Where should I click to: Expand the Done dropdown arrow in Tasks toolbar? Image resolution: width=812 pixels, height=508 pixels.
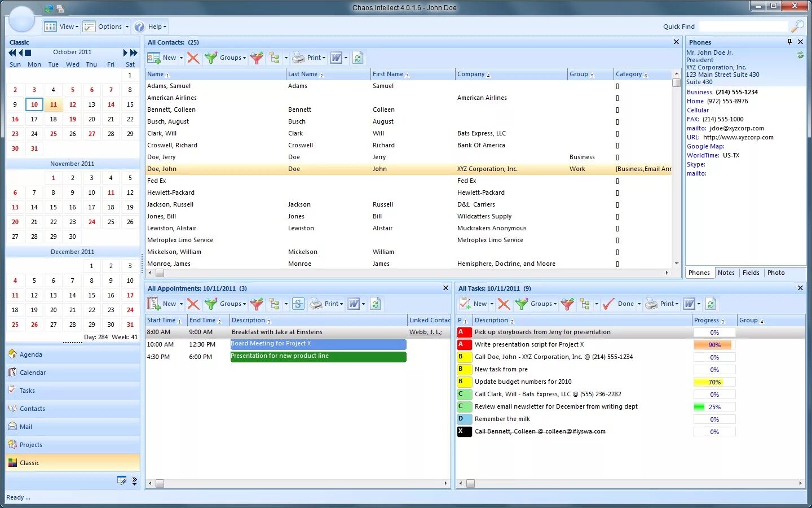coord(639,304)
